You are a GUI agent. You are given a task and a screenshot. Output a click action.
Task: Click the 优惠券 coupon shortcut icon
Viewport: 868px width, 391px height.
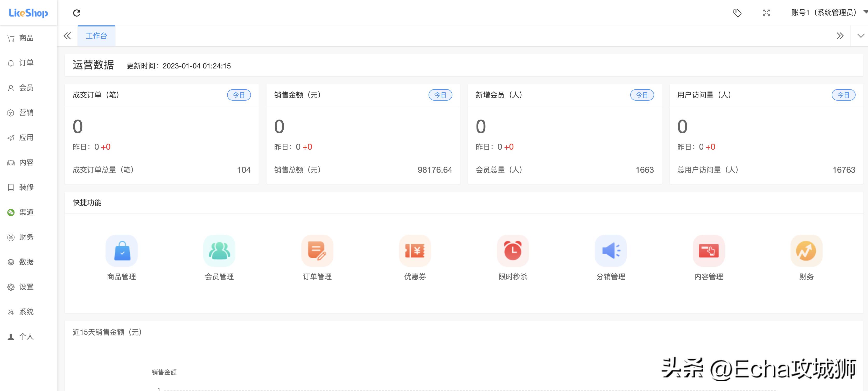[415, 250]
